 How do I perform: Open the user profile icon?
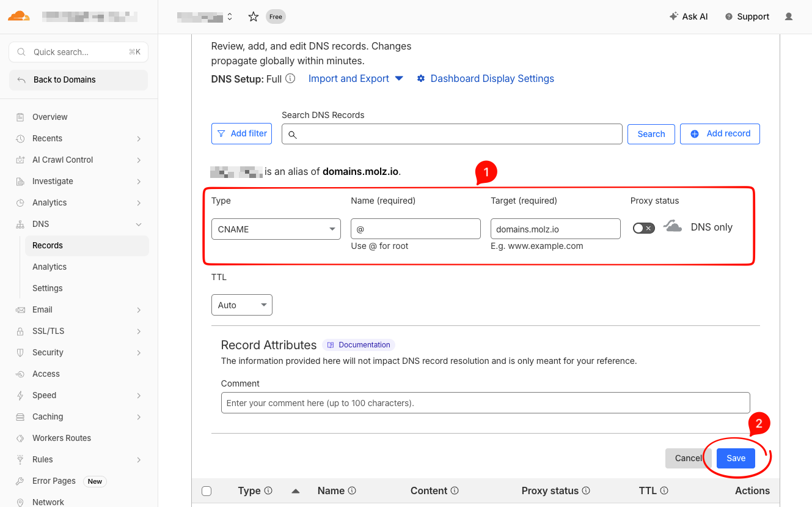(x=789, y=17)
